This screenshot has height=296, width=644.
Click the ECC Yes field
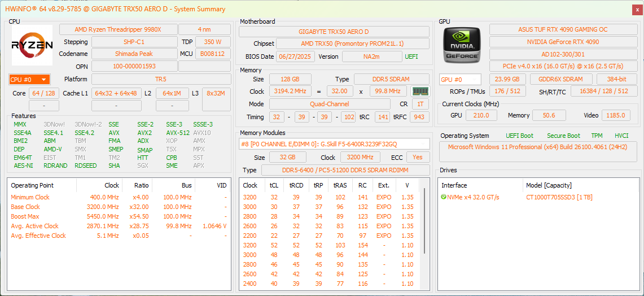tap(418, 157)
